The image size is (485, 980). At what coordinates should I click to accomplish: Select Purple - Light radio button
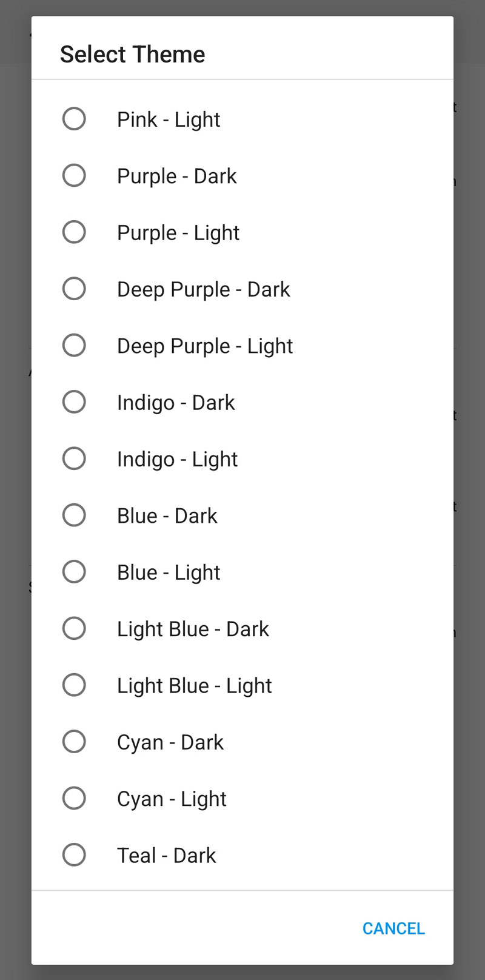[74, 232]
